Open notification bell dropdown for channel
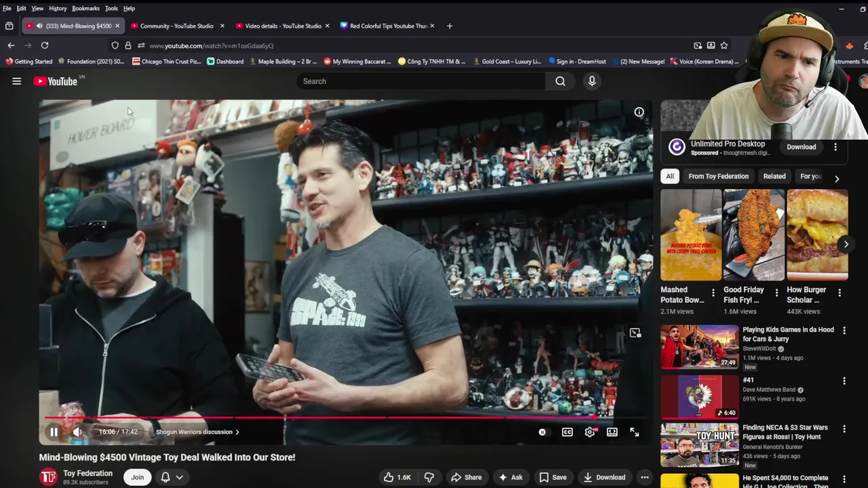The image size is (868, 488). 172,477
